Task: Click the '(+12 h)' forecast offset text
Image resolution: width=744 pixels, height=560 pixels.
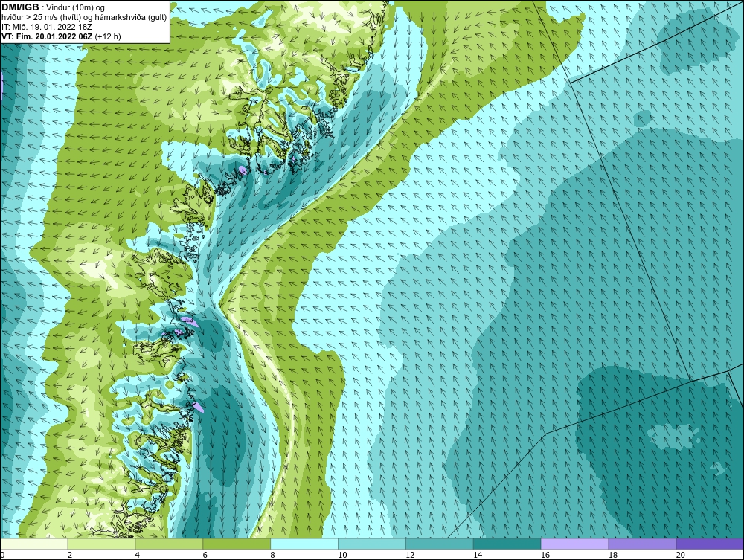Action: [x=108, y=36]
